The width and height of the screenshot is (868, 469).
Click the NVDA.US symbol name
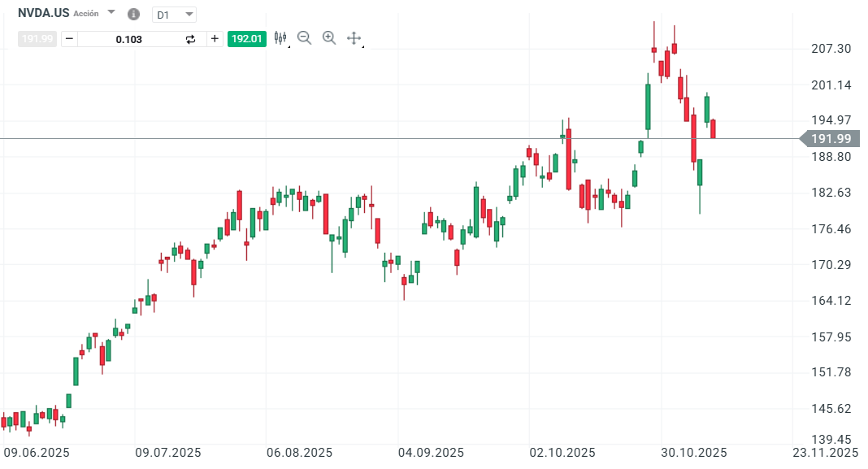click(43, 13)
